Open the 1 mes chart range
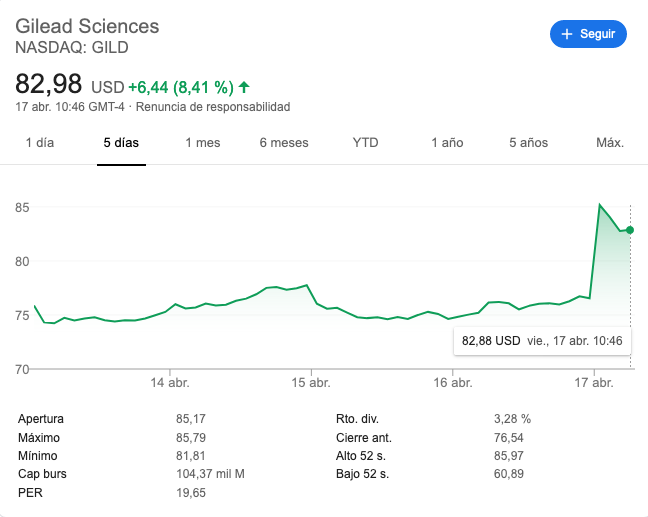 click(x=202, y=143)
